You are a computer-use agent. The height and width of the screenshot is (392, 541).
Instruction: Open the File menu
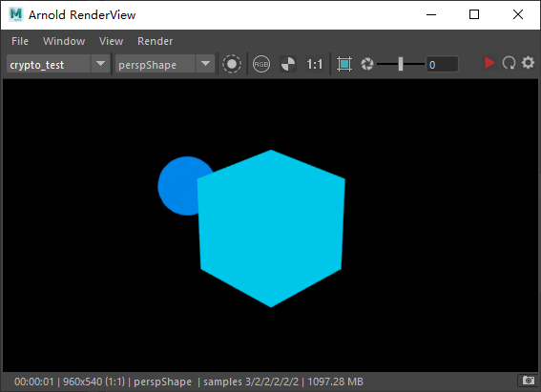click(20, 41)
